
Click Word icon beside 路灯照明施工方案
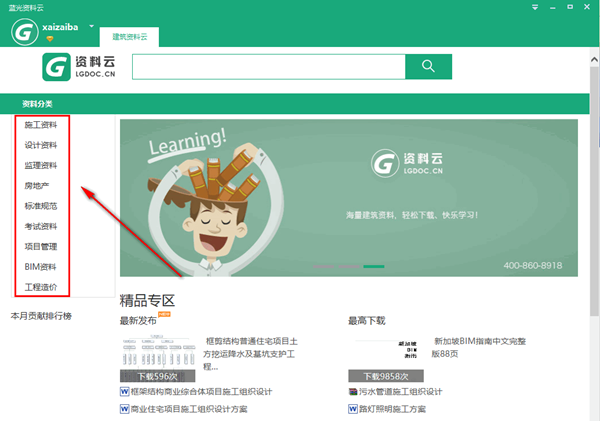(x=353, y=409)
